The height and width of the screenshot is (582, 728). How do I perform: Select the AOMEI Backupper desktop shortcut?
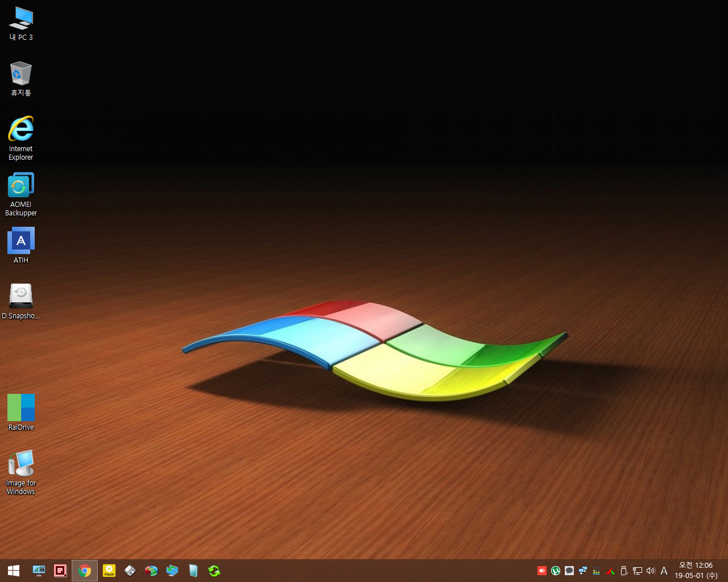coord(21,194)
